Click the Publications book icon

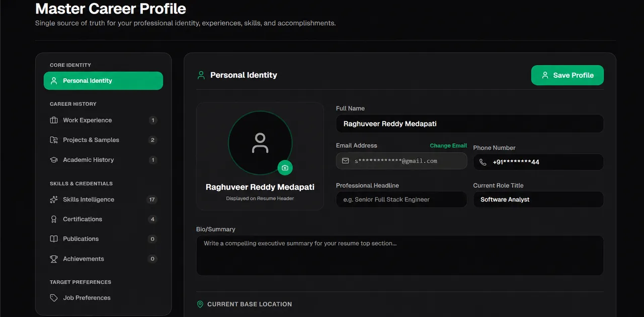[x=54, y=239]
